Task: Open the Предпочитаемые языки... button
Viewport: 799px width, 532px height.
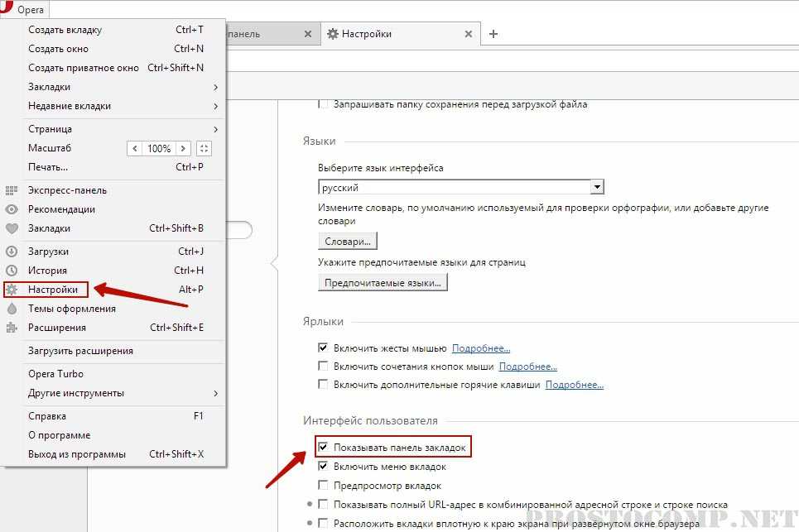Action: pos(383,283)
